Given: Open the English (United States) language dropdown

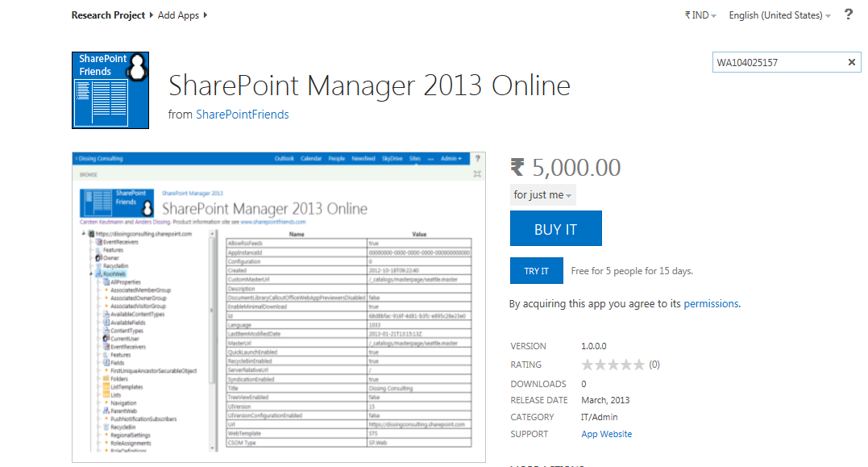Looking at the screenshot, I should pyautogui.click(x=779, y=15).
